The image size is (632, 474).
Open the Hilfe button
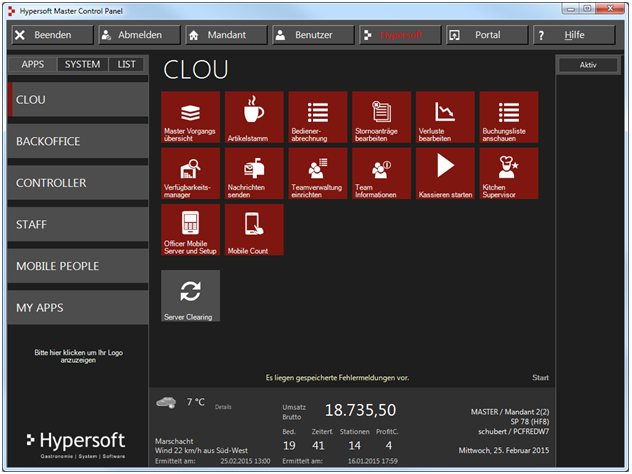tap(574, 35)
